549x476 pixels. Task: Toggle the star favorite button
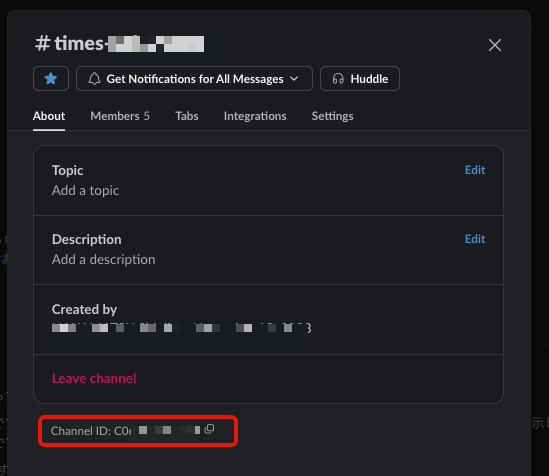(51, 78)
